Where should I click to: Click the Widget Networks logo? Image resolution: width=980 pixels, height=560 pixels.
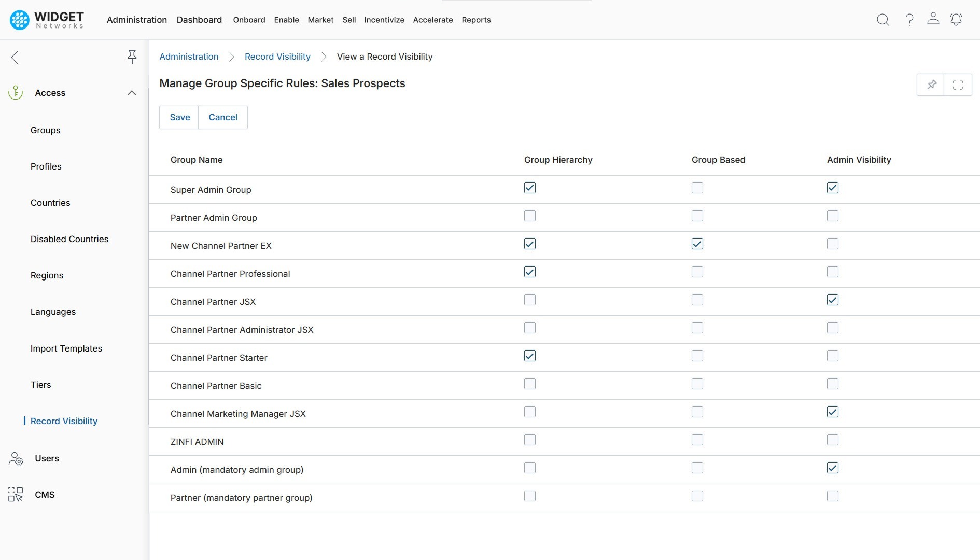(47, 20)
